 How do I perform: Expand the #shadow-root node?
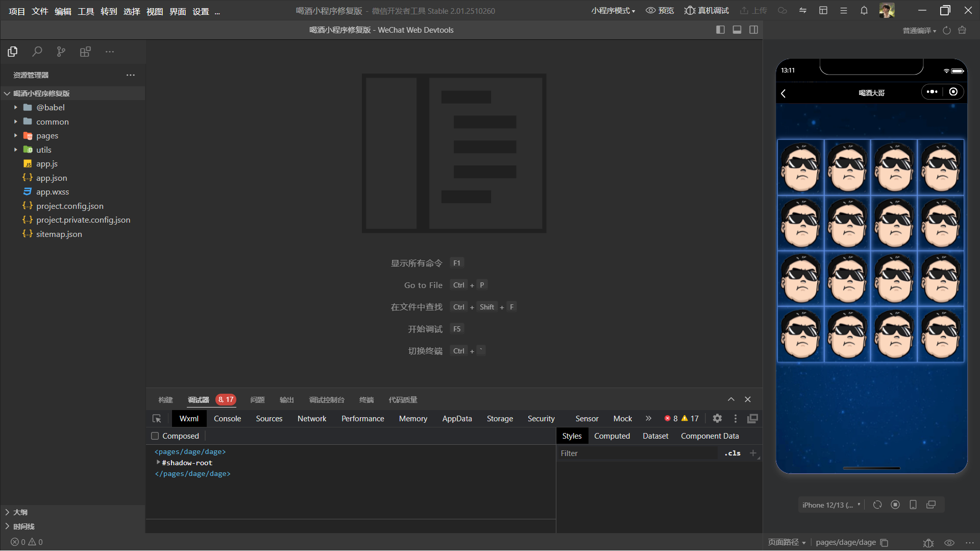(158, 463)
